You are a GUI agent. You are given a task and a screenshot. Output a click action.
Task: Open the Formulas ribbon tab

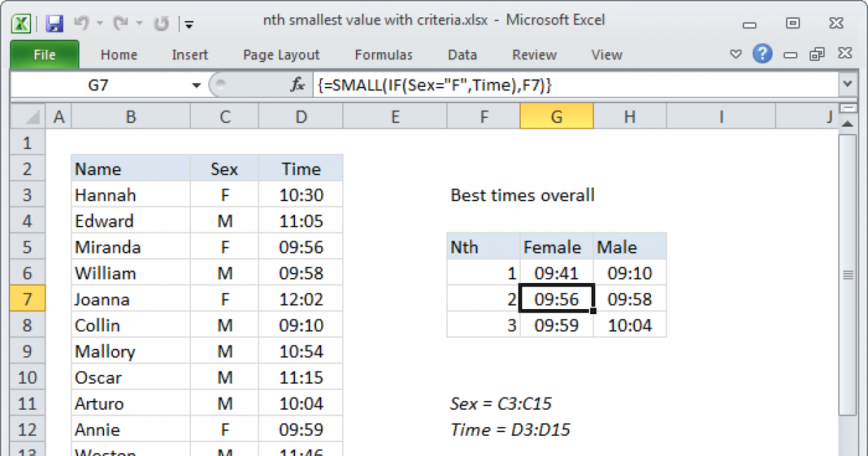[x=383, y=55]
